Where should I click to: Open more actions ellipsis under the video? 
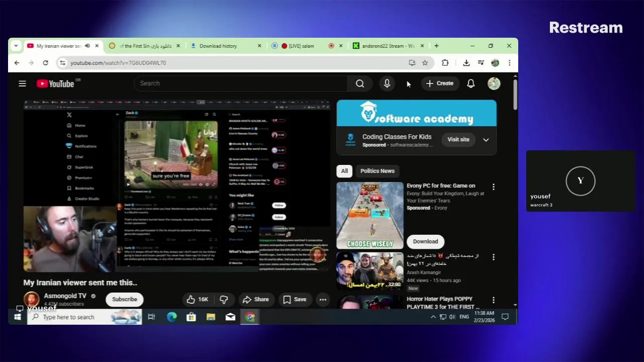coord(323,300)
